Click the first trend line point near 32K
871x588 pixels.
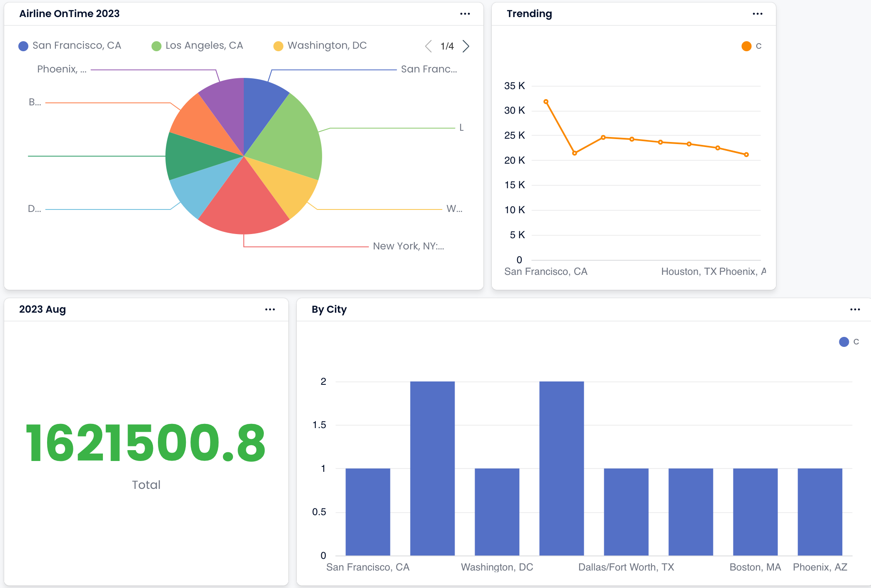[x=546, y=102]
